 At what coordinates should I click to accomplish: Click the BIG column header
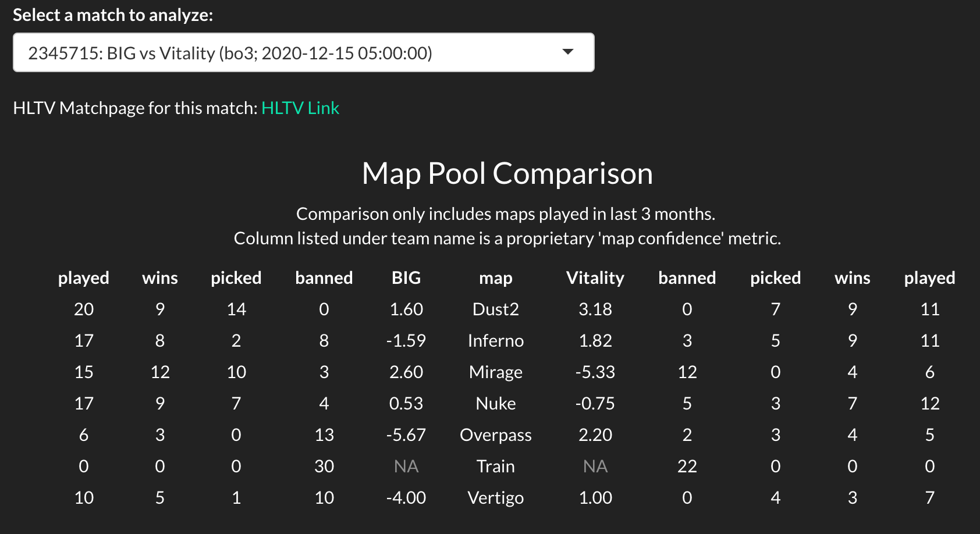406,278
